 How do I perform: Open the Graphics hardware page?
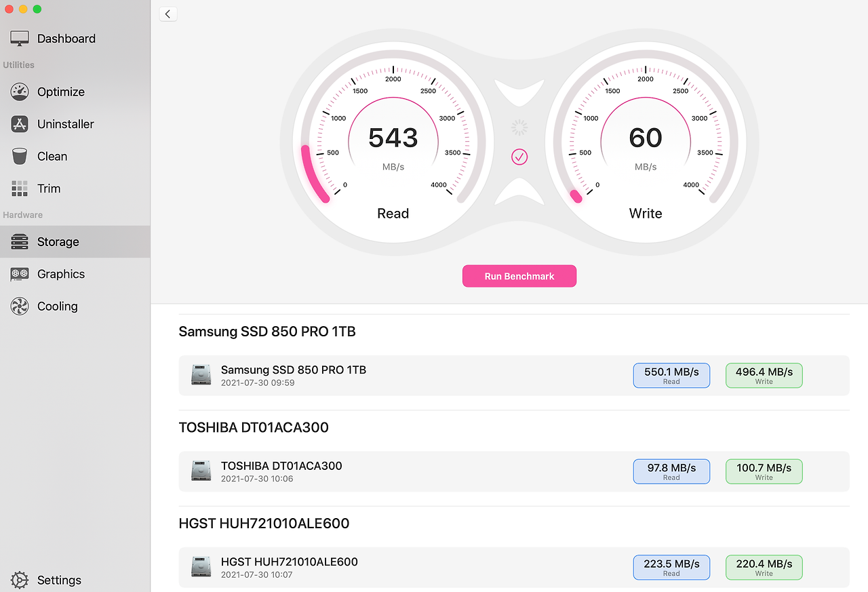pyautogui.click(x=75, y=274)
